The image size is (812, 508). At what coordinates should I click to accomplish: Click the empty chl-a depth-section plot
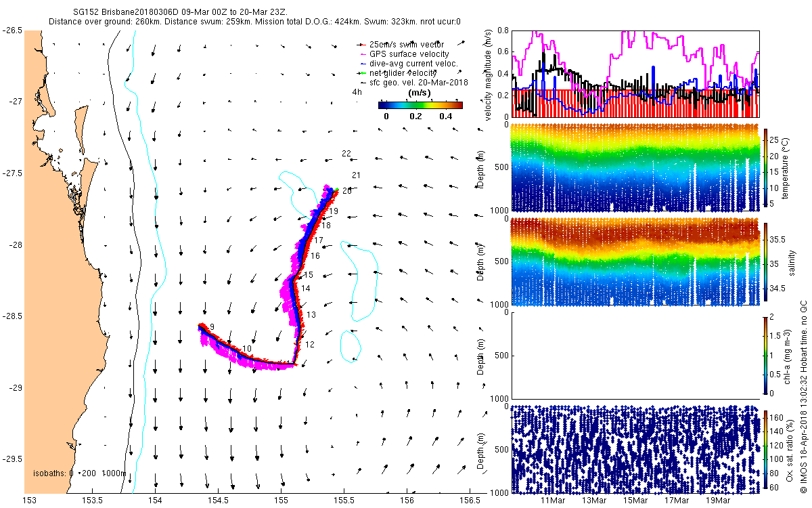[x=636, y=356]
